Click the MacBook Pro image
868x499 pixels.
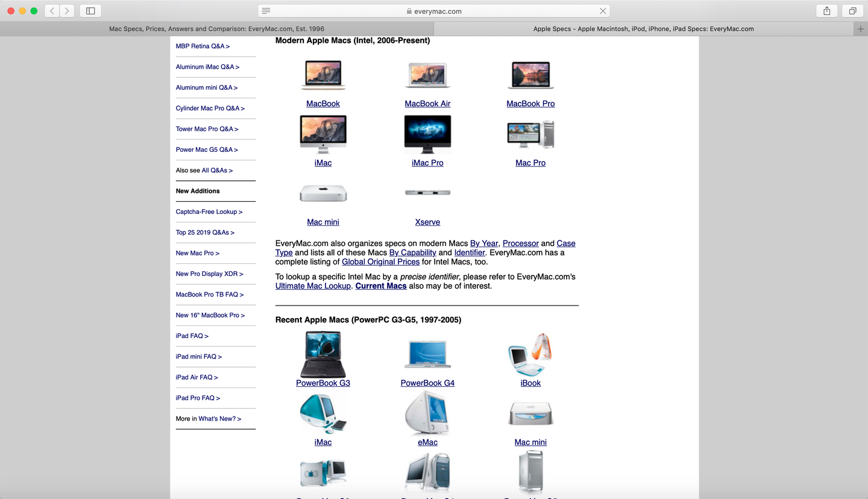point(530,75)
